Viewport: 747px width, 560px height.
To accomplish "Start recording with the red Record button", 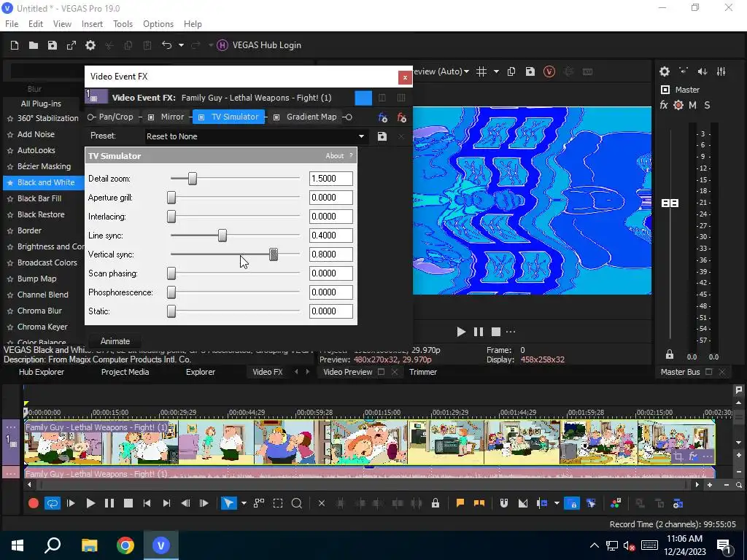I will [x=34, y=503].
